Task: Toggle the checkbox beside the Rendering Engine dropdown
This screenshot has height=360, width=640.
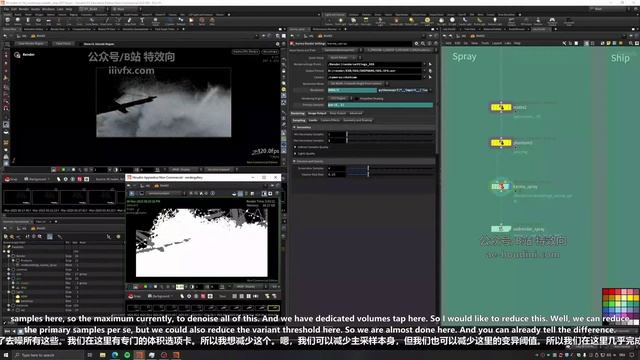Action: pos(357,98)
